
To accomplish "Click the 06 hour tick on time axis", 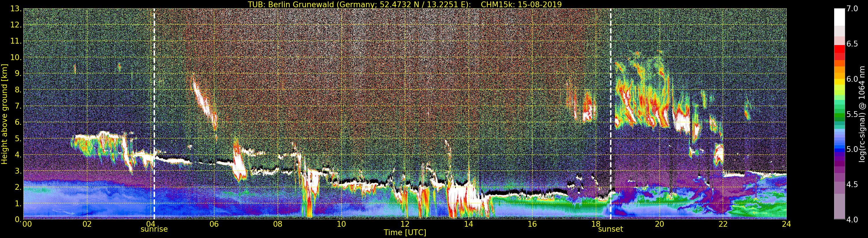I will pos(214,224).
